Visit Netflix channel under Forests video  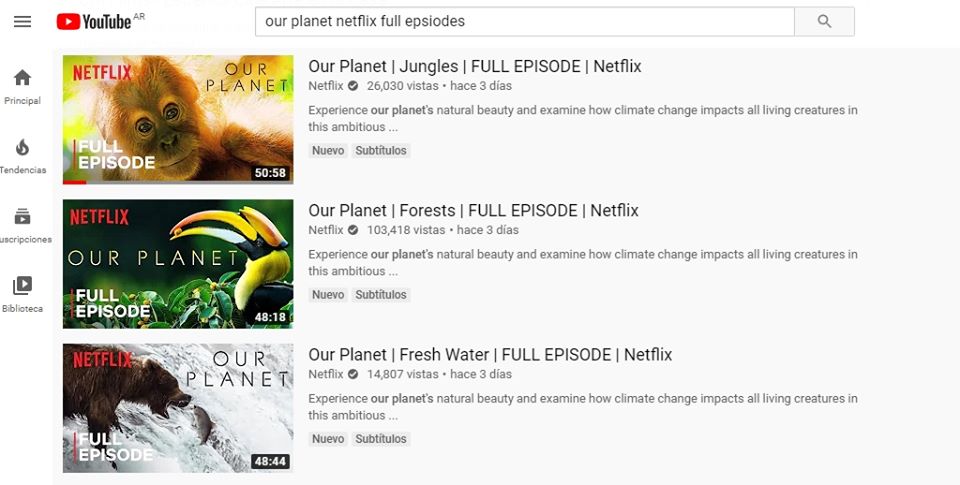(x=326, y=230)
